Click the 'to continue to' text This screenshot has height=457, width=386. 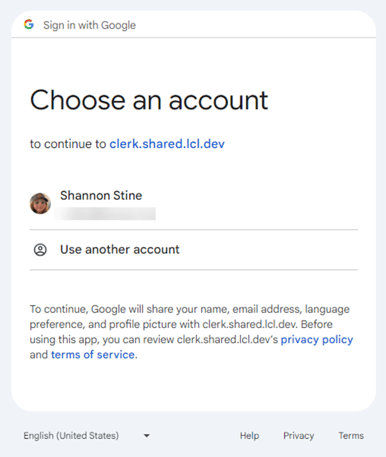pyautogui.click(x=68, y=144)
